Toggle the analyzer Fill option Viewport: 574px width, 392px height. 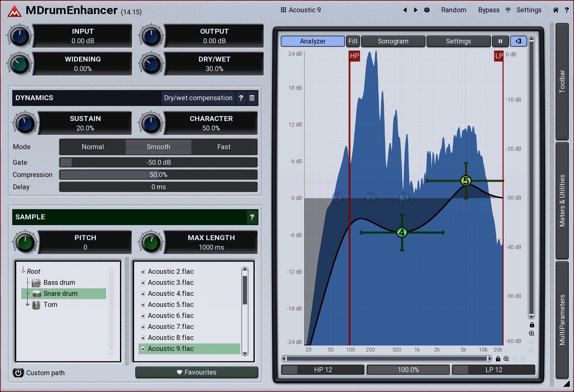pyautogui.click(x=353, y=41)
